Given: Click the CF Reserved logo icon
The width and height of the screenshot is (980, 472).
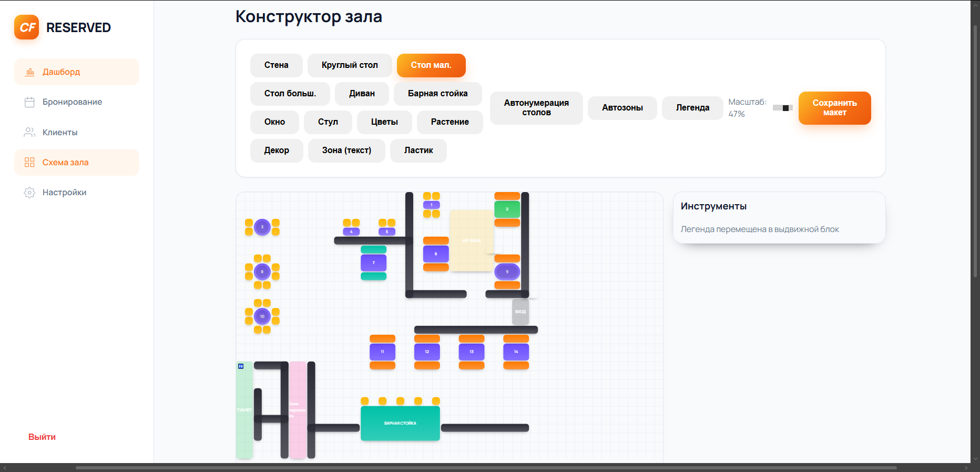Looking at the screenshot, I should pos(27,27).
